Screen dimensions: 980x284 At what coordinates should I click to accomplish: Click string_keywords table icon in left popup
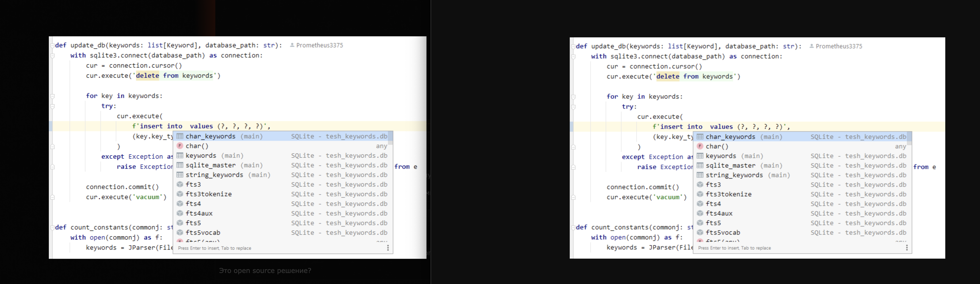(180, 175)
